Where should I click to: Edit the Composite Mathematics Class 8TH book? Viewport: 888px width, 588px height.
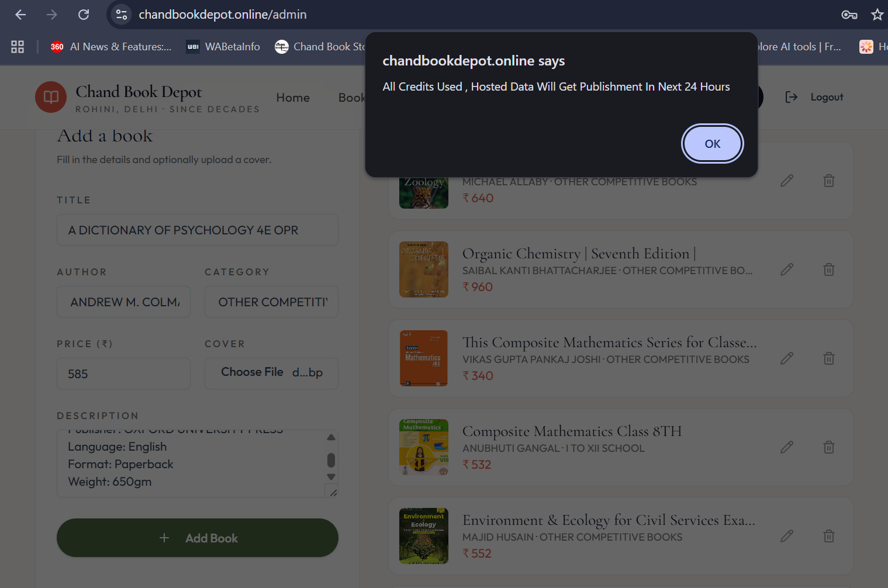click(787, 447)
